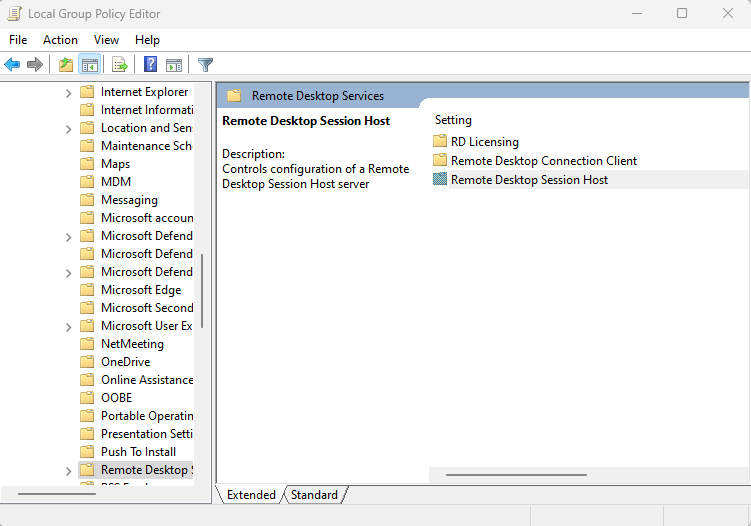Click the tree pane vertical scrollbar thumb
This screenshot has width=751, height=526.
pos(202,291)
